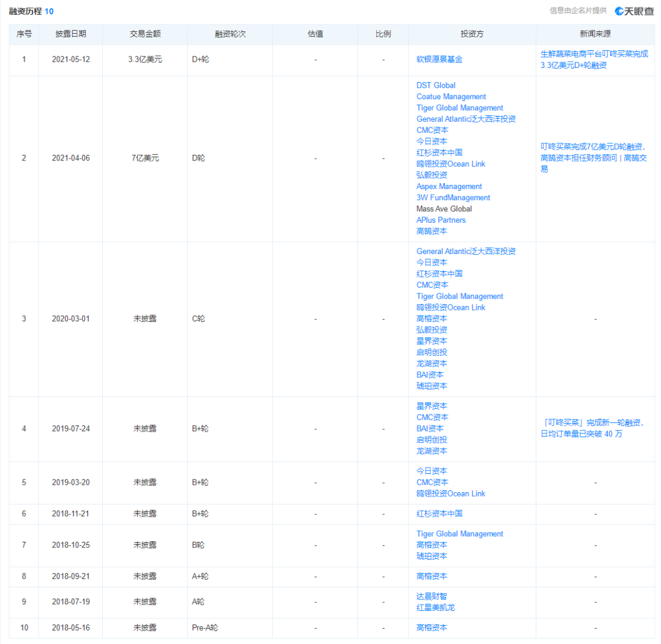Click 龙湖资本 in the 2019-07-24 row
661x644 pixels.
click(431, 451)
